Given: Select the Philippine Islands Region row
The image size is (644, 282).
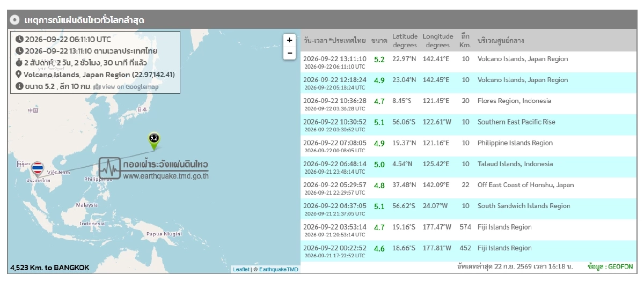Looking at the screenshot, I should pos(467,146).
